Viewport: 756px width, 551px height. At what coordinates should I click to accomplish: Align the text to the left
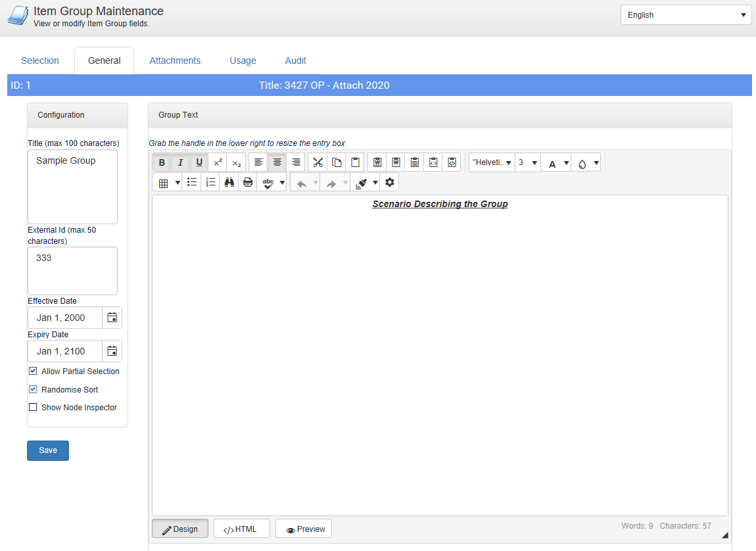tap(258, 162)
